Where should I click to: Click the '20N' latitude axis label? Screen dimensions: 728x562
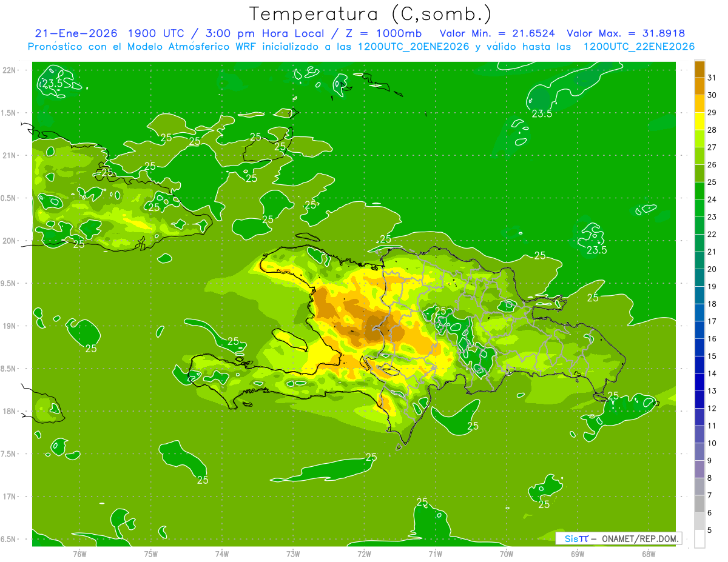point(10,241)
